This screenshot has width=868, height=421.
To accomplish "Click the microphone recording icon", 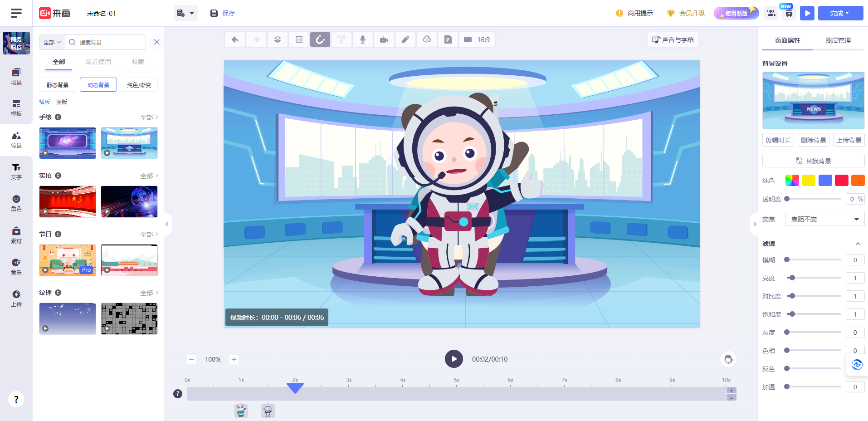I will click(363, 40).
